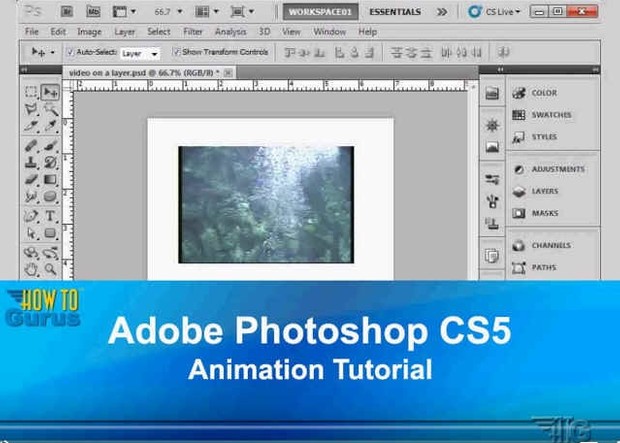Select the Eyedropper tool

point(50,126)
